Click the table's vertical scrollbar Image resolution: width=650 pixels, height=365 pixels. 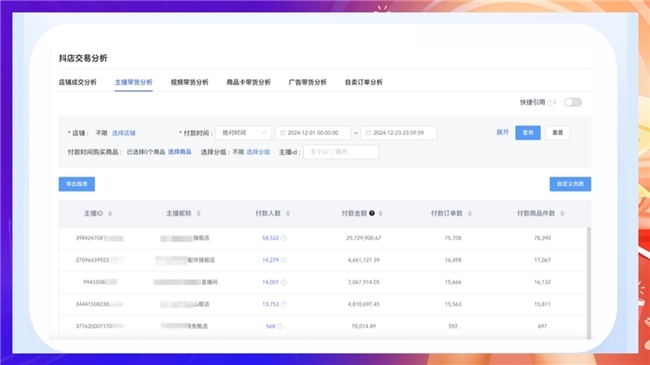[589, 283]
